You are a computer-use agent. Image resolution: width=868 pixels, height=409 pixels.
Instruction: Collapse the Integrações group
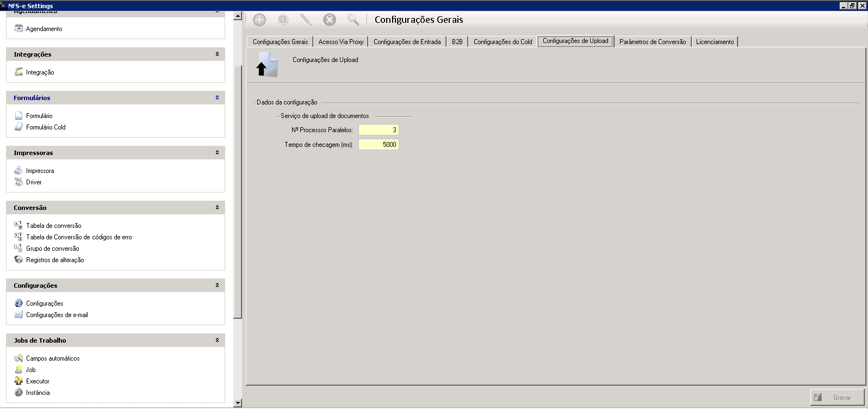click(x=217, y=54)
